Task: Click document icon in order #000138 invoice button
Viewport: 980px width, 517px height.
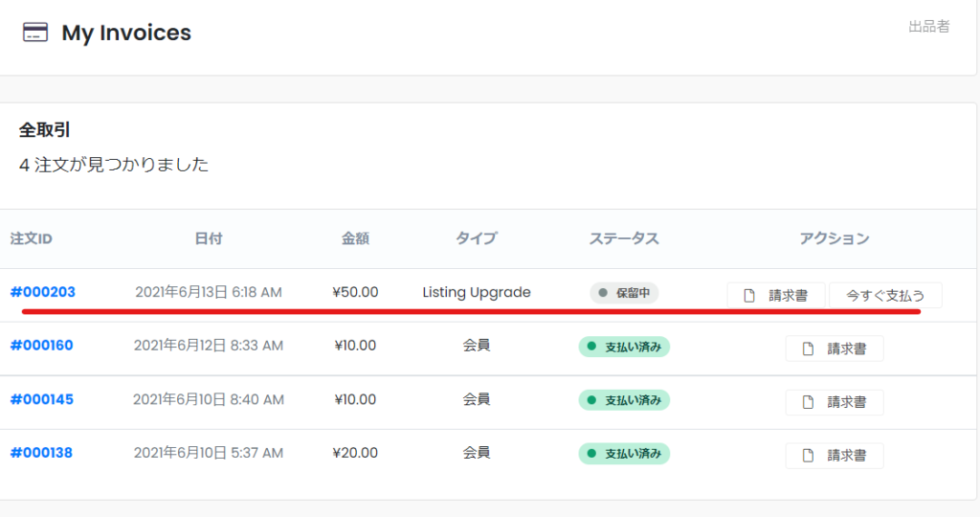Action: [808, 456]
